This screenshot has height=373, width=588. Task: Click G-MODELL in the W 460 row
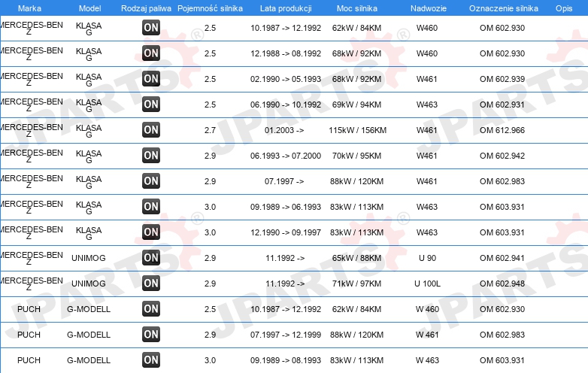click(89, 309)
